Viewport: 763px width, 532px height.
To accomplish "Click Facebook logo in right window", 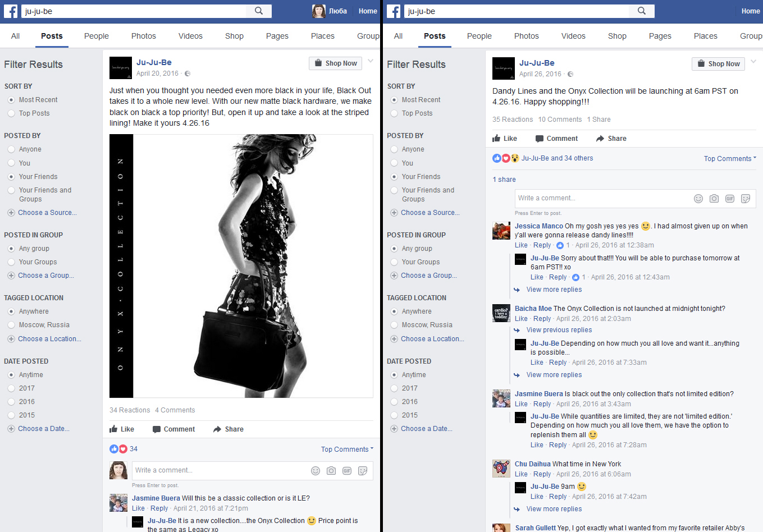I will 394,11.
